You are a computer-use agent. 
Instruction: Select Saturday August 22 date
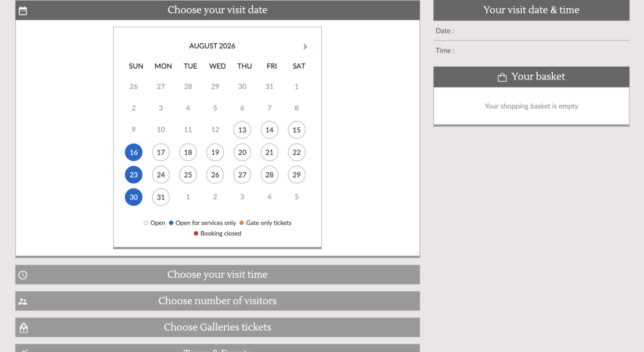click(x=297, y=152)
